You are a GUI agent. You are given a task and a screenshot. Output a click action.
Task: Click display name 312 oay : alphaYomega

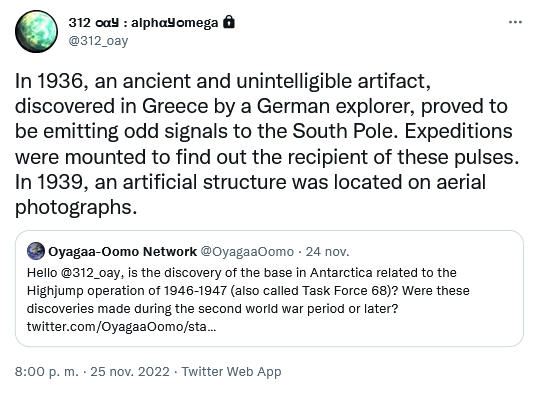[143, 23]
